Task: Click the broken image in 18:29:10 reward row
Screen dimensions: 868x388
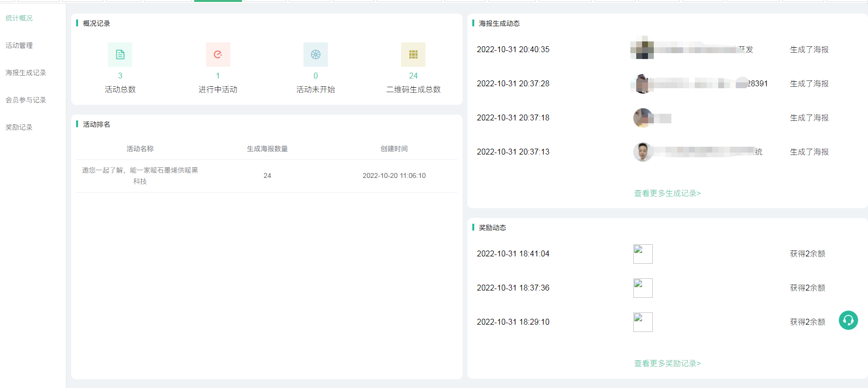Action: pos(643,322)
